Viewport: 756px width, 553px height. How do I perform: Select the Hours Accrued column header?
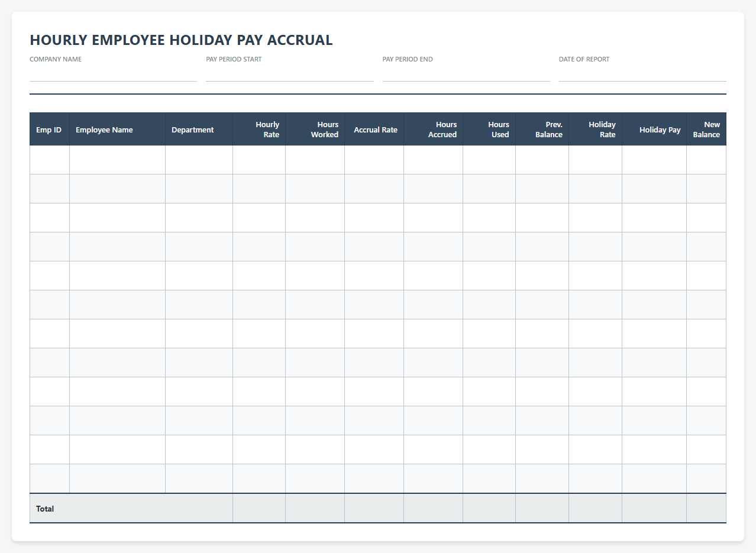434,130
